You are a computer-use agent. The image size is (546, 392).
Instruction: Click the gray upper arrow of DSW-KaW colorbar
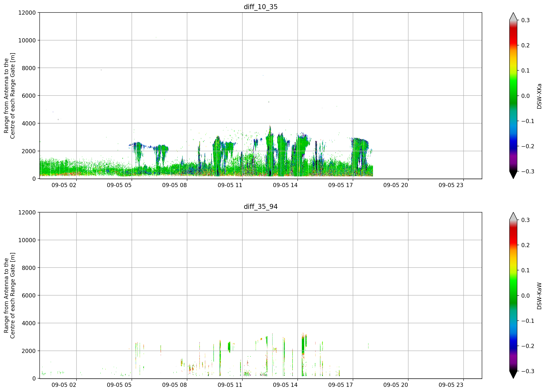click(513, 217)
